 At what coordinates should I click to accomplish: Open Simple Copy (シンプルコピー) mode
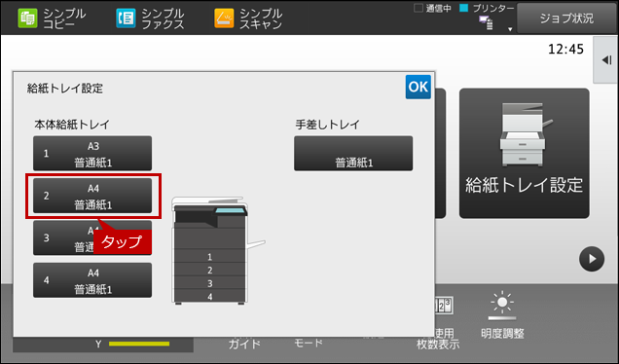point(52,18)
